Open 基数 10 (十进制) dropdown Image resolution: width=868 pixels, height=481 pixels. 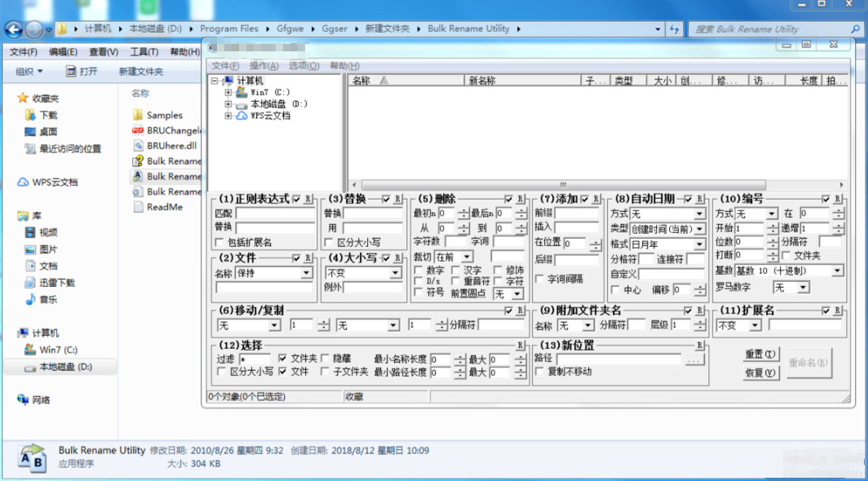837,271
